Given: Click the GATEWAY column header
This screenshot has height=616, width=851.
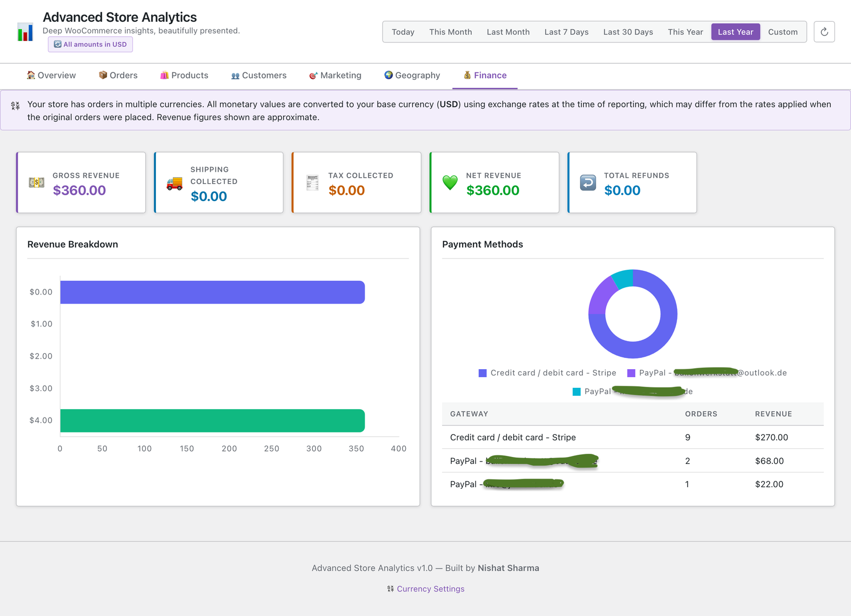Looking at the screenshot, I should (469, 414).
